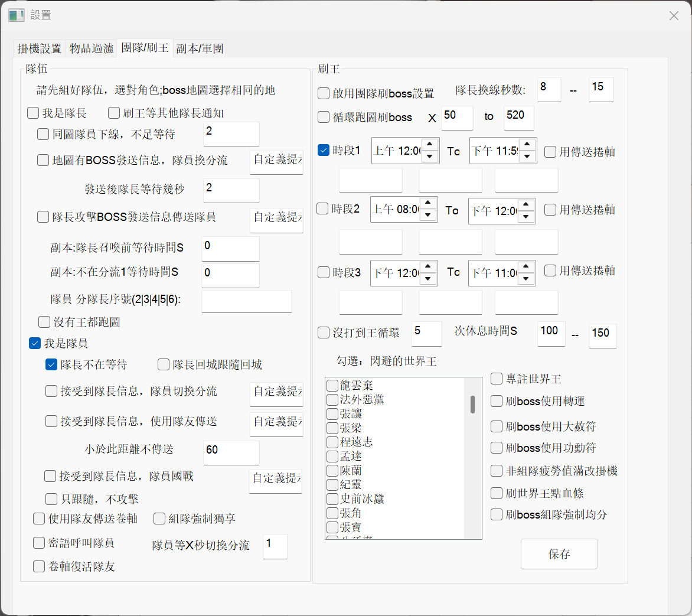Image resolution: width=692 pixels, height=616 pixels.
Task: Check 循環跑圖刷boss option
Action: (324, 117)
